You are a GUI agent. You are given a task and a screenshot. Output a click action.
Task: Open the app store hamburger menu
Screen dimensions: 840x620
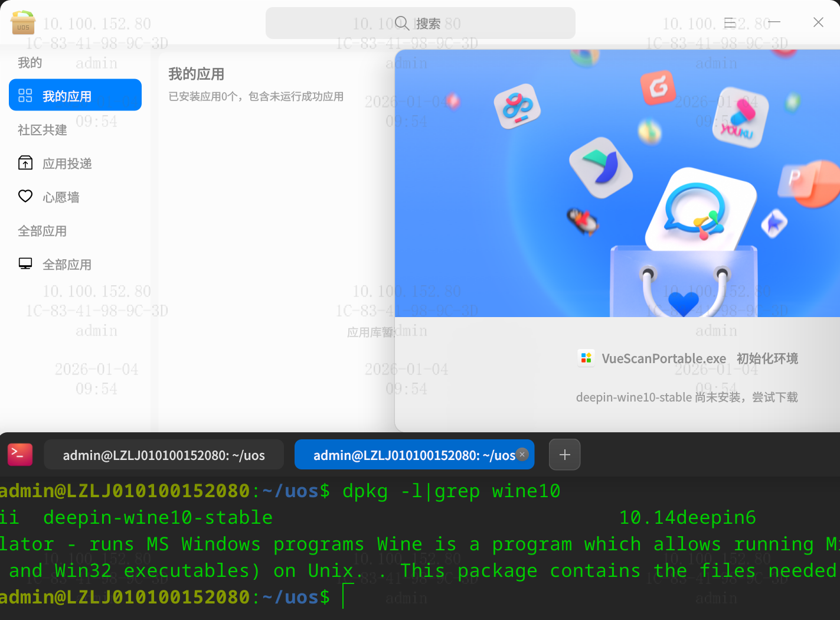pyautogui.click(x=730, y=22)
